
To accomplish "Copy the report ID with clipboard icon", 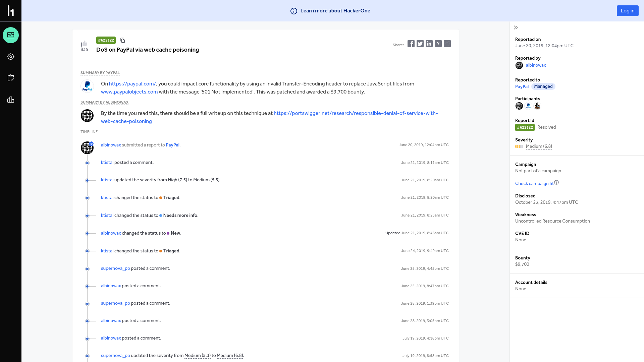I will coord(123,40).
